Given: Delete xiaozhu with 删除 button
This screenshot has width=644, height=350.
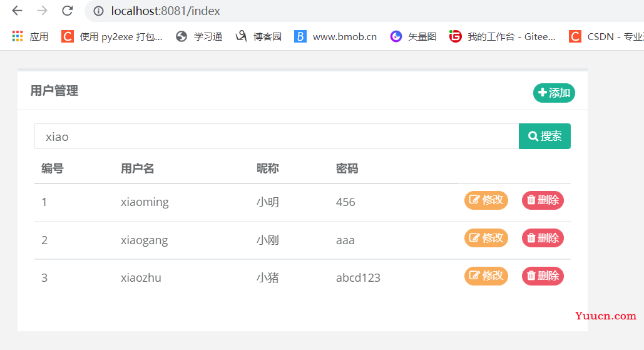Looking at the screenshot, I should 543,276.
